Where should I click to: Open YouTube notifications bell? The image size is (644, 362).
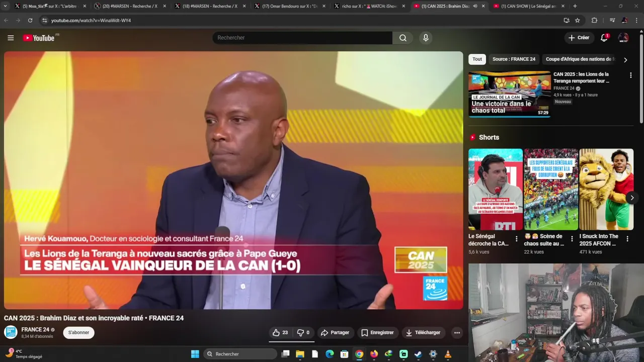point(604,38)
